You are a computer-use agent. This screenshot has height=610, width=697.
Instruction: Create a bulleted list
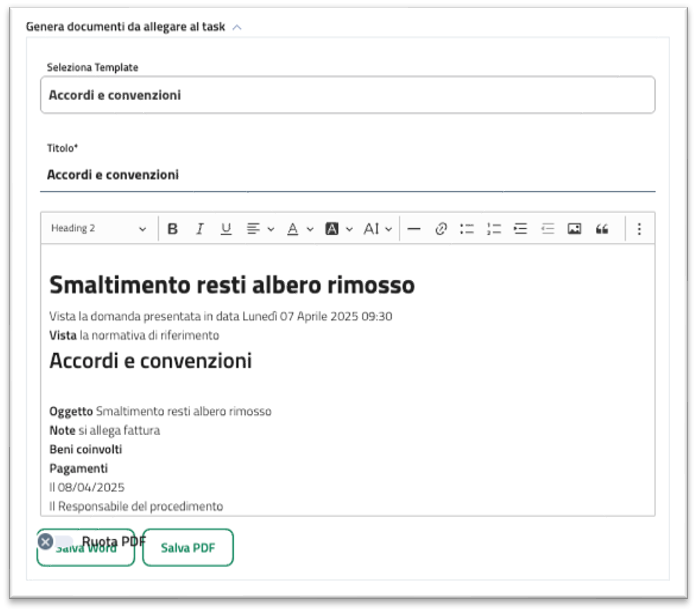[x=467, y=229]
